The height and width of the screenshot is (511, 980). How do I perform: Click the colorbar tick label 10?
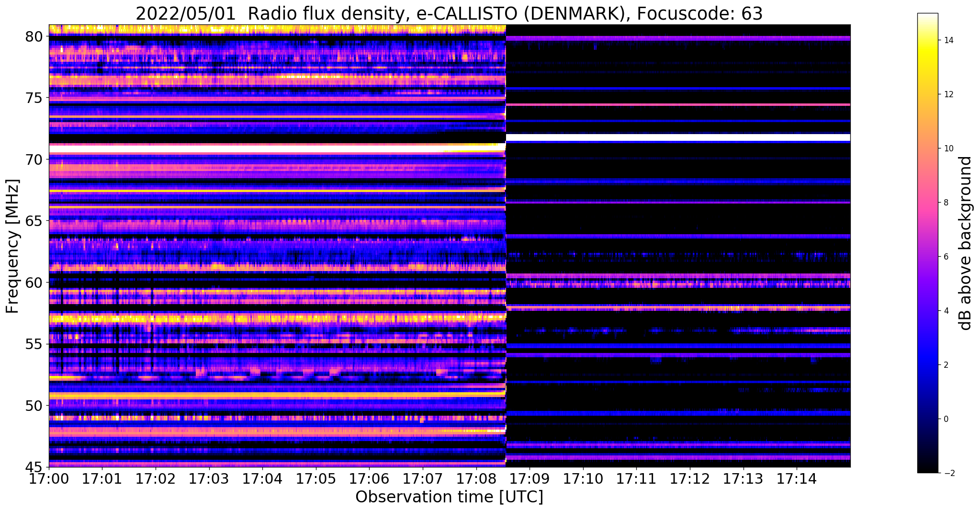(948, 148)
